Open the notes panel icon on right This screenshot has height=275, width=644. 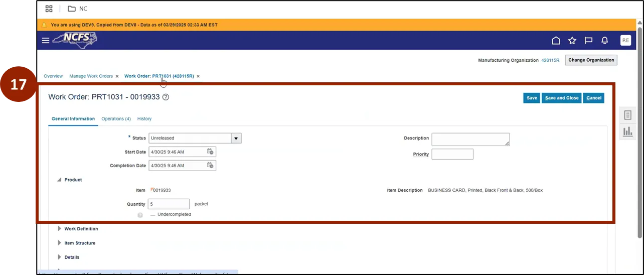pos(627,115)
